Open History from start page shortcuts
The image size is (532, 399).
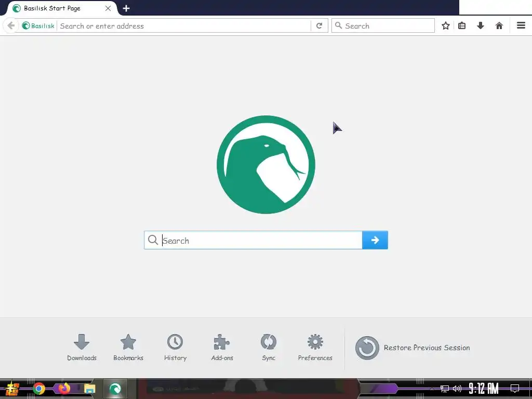coord(175,348)
